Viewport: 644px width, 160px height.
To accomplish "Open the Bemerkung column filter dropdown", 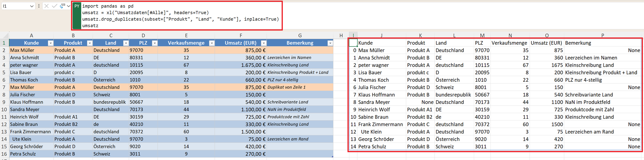I will (x=330, y=43).
